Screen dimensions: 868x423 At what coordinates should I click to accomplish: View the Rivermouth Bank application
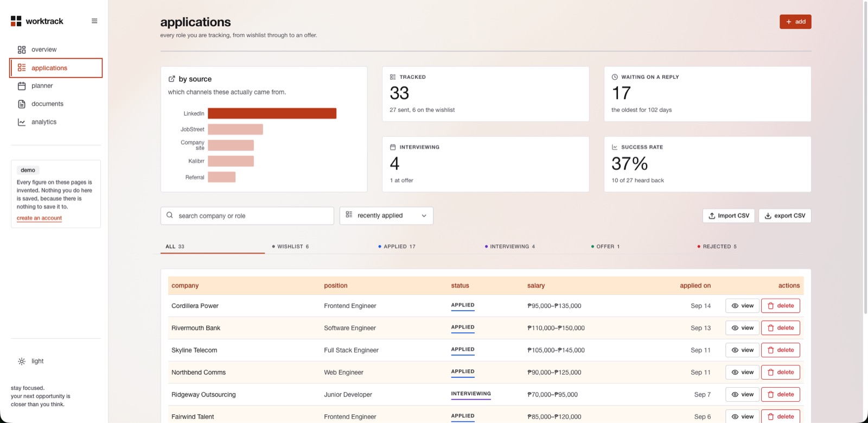point(742,328)
